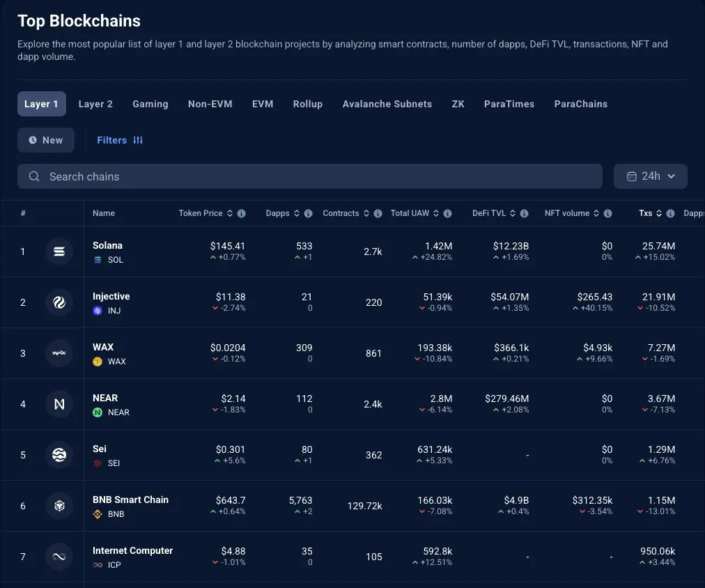
Task: Click the search magnifier icon
Action: [x=34, y=176]
